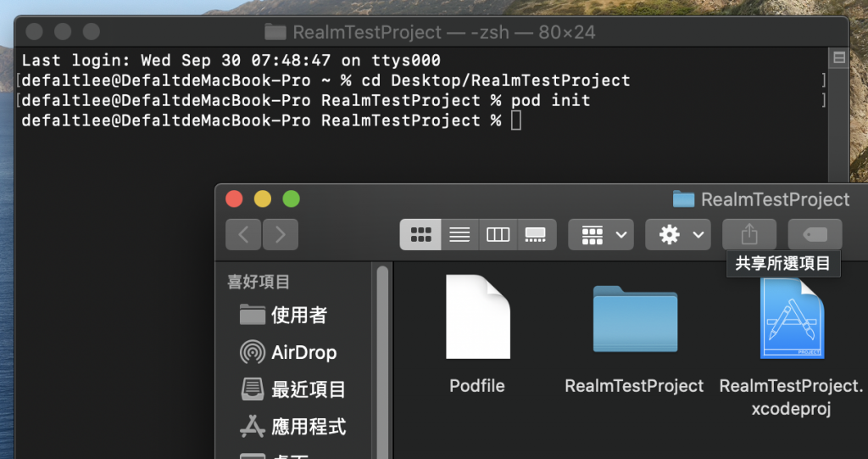Switch Finder to gallery view
The height and width of the screenshot is (459, 868).
click(x=537, y=234)
